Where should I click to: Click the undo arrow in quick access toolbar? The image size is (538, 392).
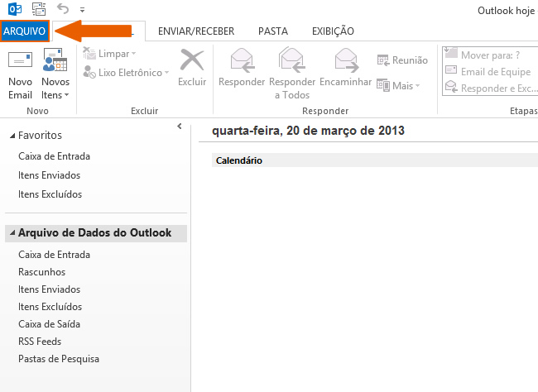(x=63, y=9)
